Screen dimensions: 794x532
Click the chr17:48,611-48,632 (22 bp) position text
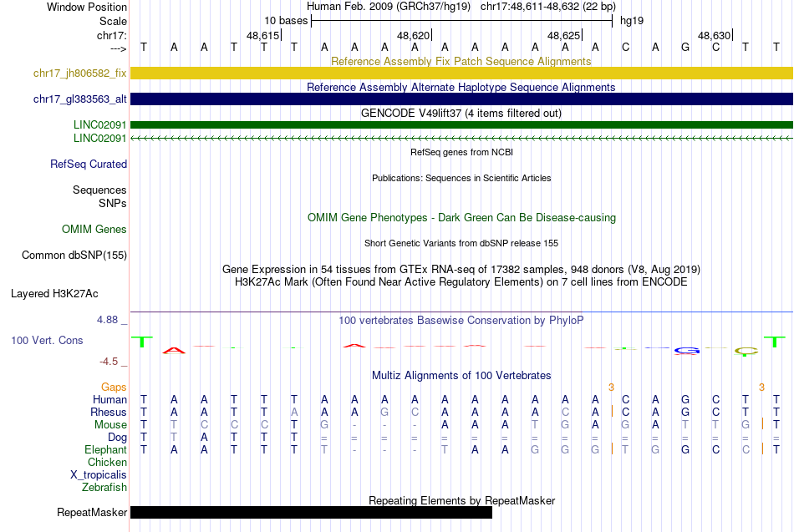coord(548,7)
